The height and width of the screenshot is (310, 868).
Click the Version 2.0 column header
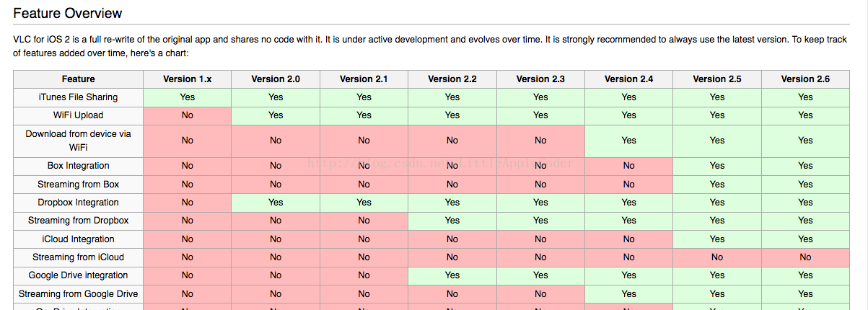[x=276, y=79]
